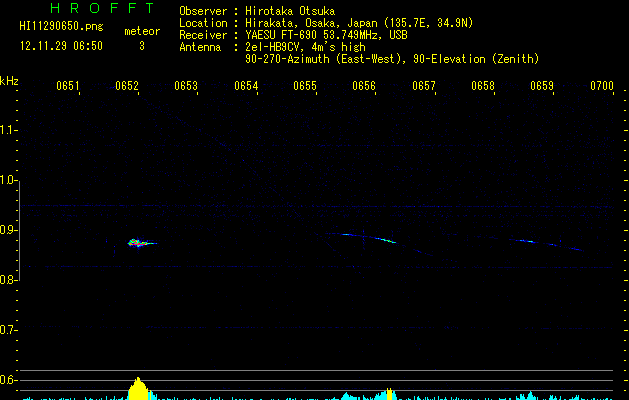Select the file name HI11290650.png
This screenshot has height=400, width=629.
click(61, 27)
